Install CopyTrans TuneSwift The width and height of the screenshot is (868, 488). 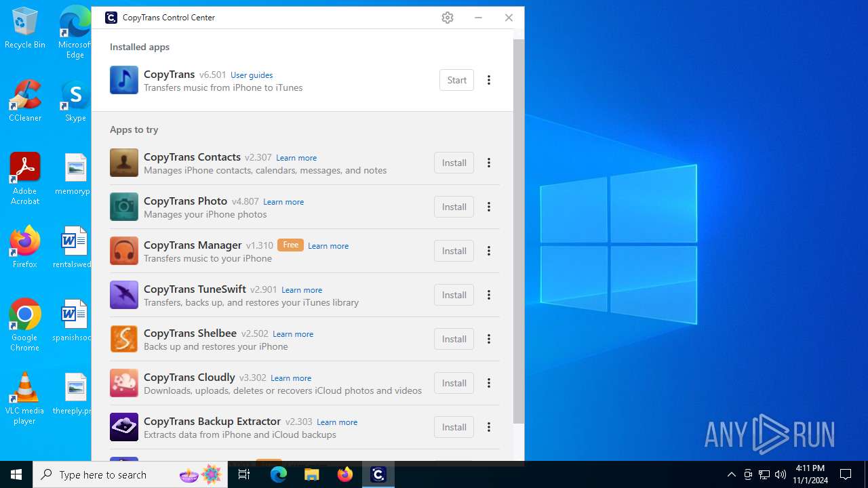[x=454, y=295]
